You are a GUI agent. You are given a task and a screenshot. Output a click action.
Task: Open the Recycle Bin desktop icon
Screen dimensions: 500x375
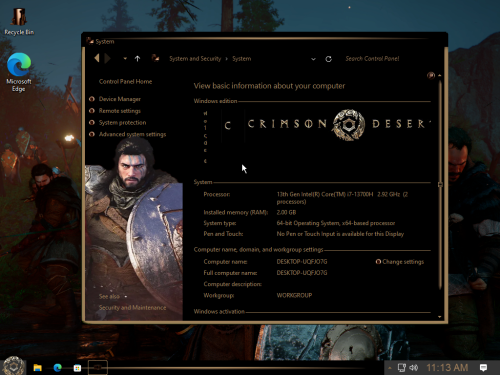click(x=19, y=22)
